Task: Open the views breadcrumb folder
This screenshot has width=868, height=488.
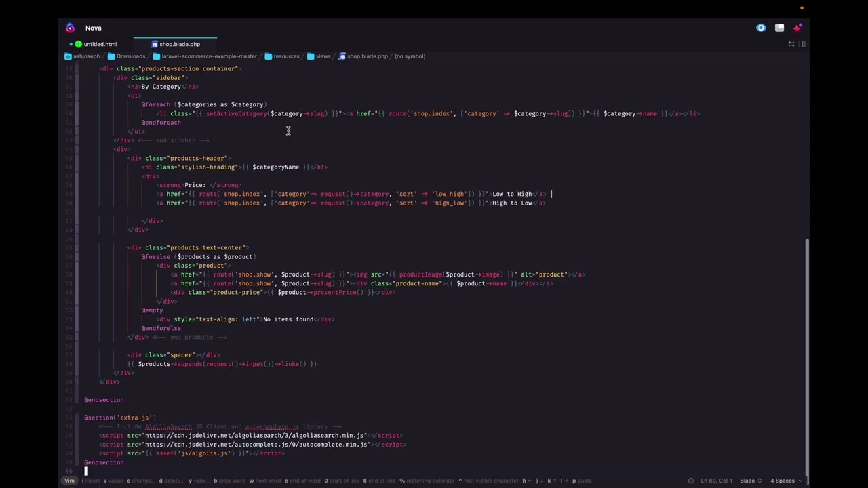Action: click(319, 56)
